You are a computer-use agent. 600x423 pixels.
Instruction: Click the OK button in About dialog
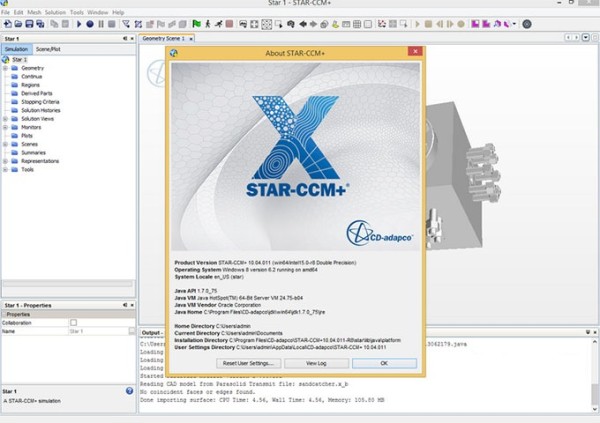pos(384,363)
